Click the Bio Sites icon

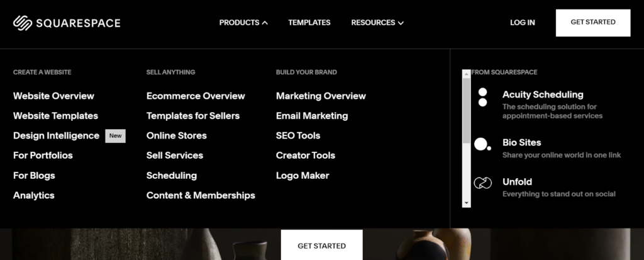coord(482,144)
